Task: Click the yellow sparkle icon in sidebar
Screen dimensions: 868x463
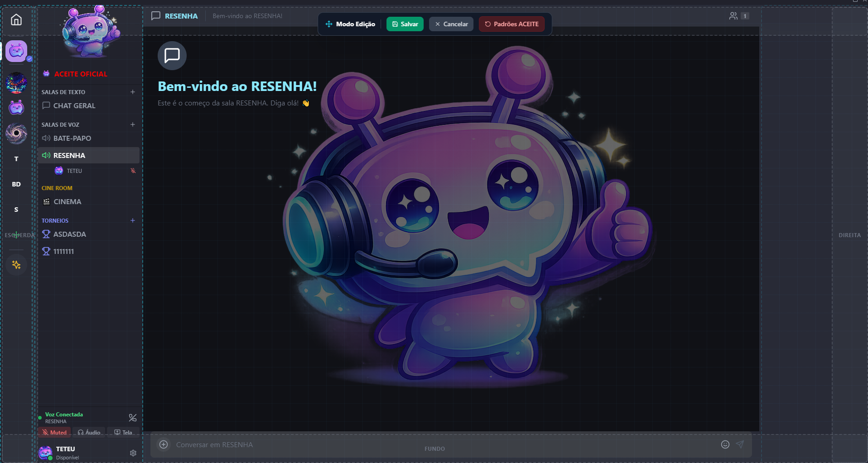Action: (16, 265)
